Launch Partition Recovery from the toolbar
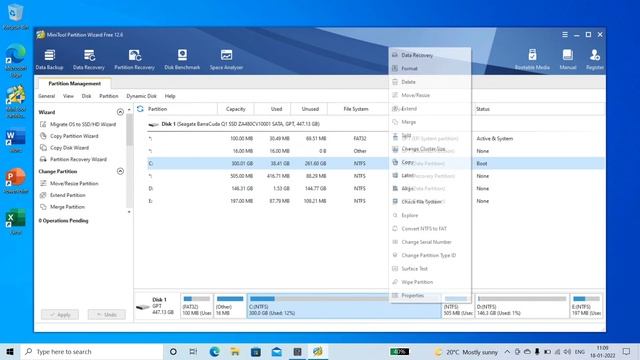640x360 pixels. tap(134, 59)
